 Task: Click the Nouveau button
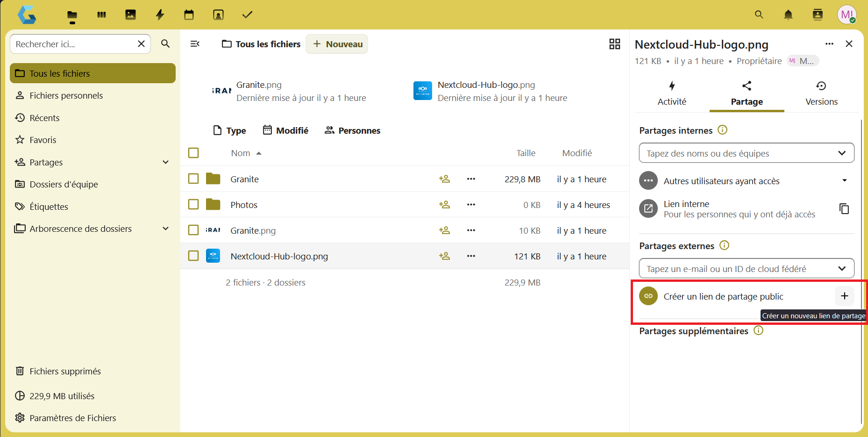click(337, 44)
